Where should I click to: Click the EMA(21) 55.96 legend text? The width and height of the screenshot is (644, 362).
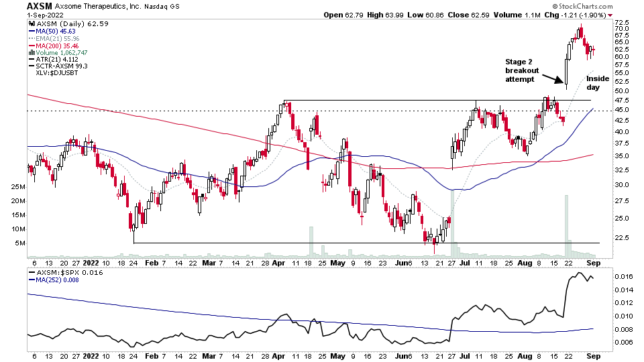point(58,39)
